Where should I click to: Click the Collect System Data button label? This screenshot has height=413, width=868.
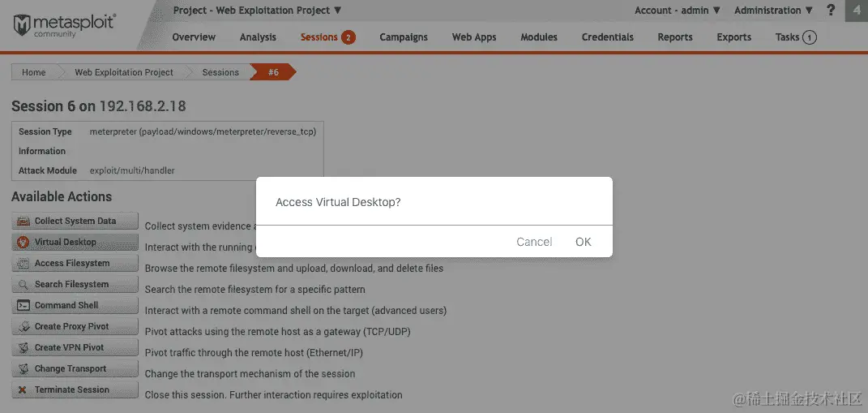(75, 221)
